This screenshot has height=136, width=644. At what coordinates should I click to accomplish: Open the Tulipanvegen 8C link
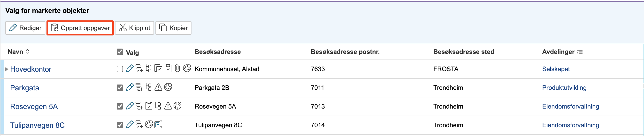click(x=37, y=125)
